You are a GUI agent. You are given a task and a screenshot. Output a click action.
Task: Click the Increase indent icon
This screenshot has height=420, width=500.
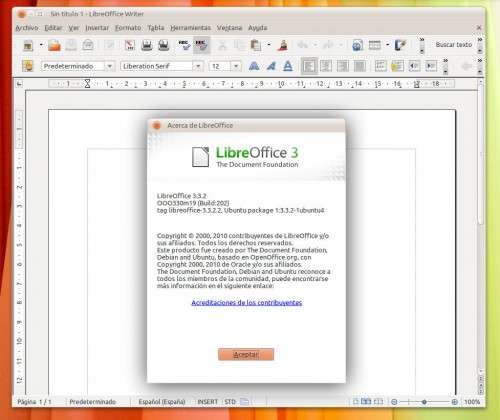tap(431, 66)
